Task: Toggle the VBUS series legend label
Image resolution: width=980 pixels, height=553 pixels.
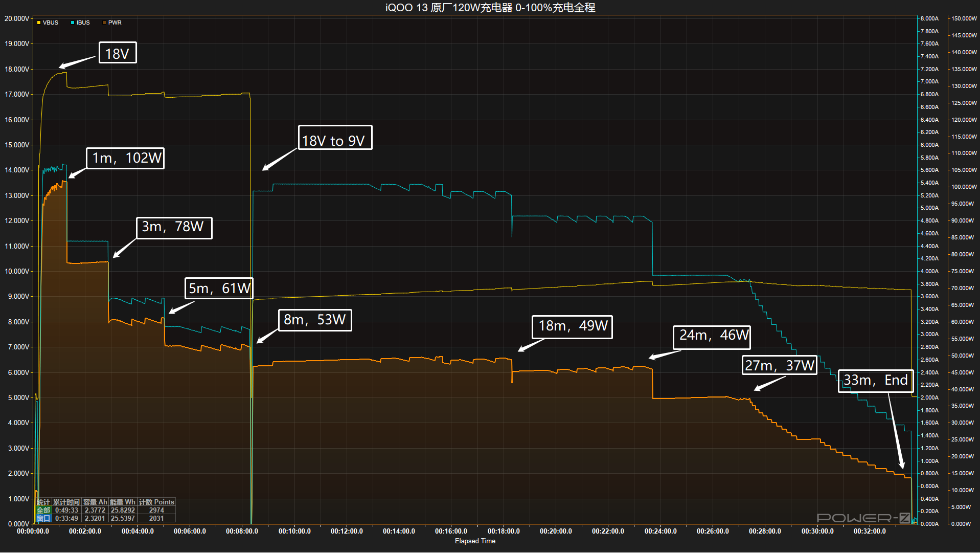Action: 51,23
